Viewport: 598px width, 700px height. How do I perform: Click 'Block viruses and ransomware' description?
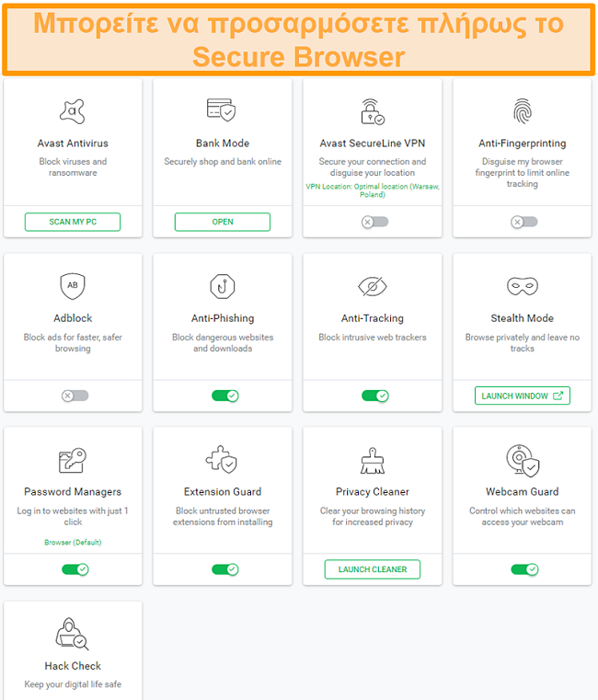73,167
